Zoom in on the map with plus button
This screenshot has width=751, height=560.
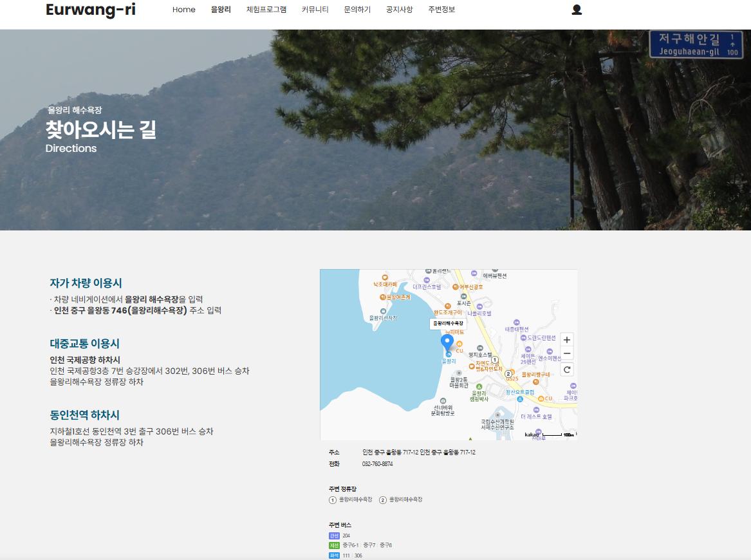pos(566,340)
